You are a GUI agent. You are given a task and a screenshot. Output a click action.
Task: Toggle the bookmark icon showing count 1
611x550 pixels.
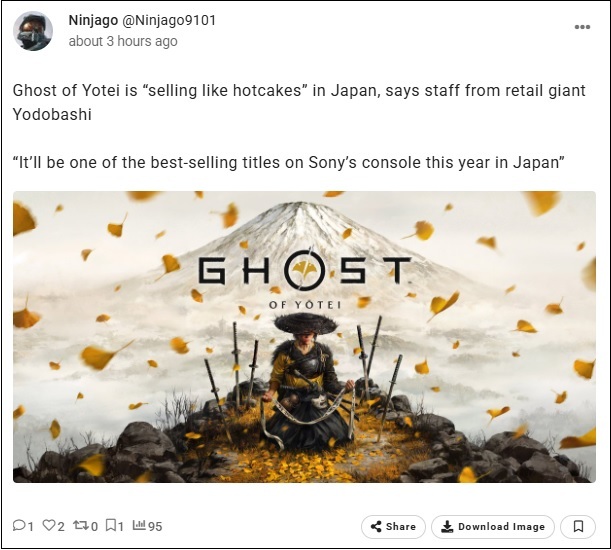(x=111, y=526)
